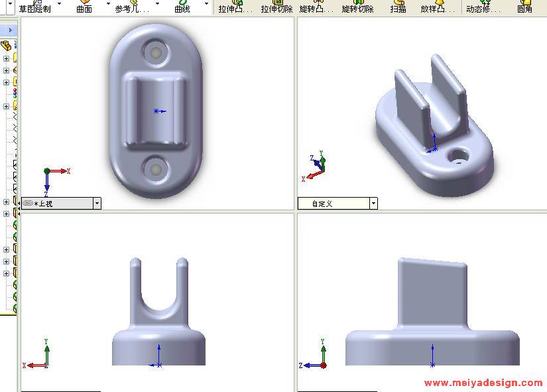Activate the Sweep tool (扫描)
The height and width of the screenshot is (392, 547).
[x=398, y=7]
